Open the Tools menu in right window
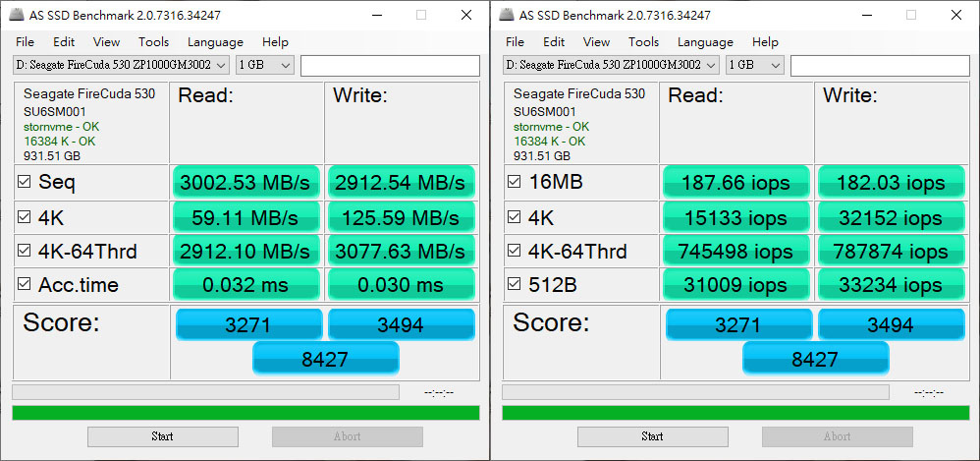The image size is (980, 461). point(644,42)
